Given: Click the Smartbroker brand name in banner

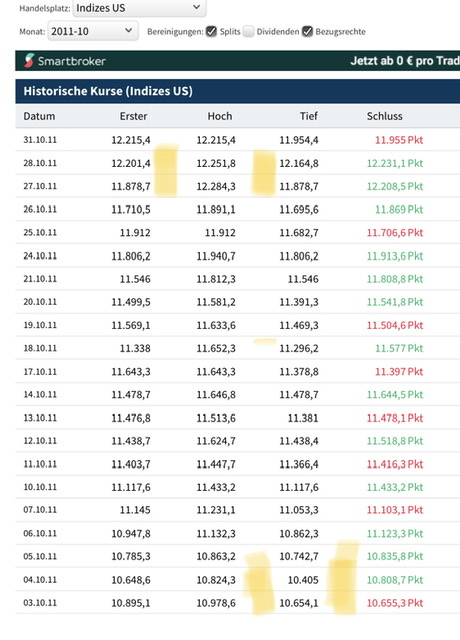Looking at the screenshot, I should click(72, 61).
